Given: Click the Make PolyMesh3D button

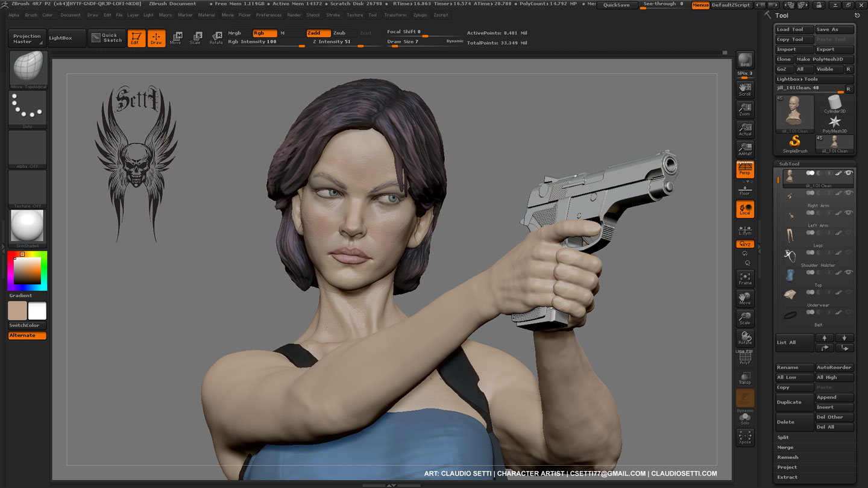Looking at the screenshot, I should pyautogui.click(x=824, y=59).
